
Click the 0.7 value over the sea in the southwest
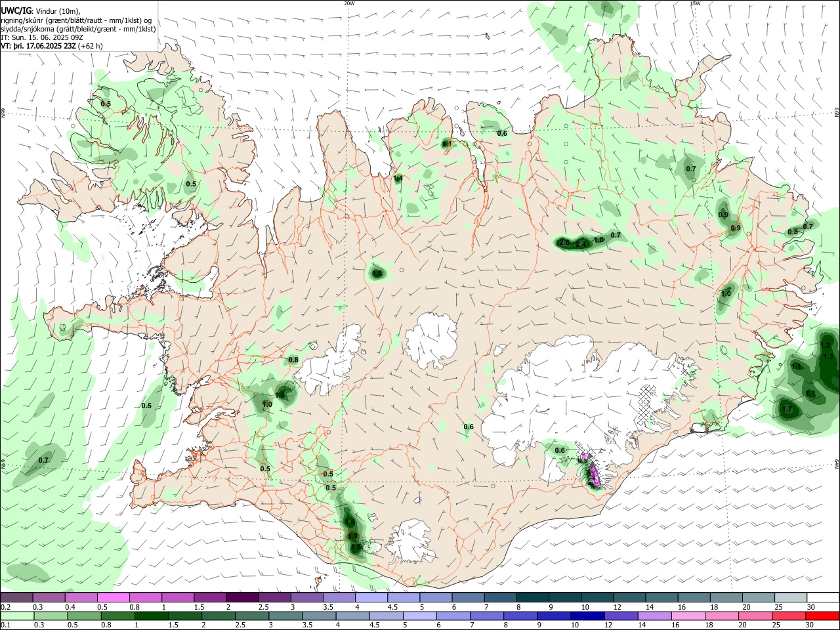coord(43,461)
